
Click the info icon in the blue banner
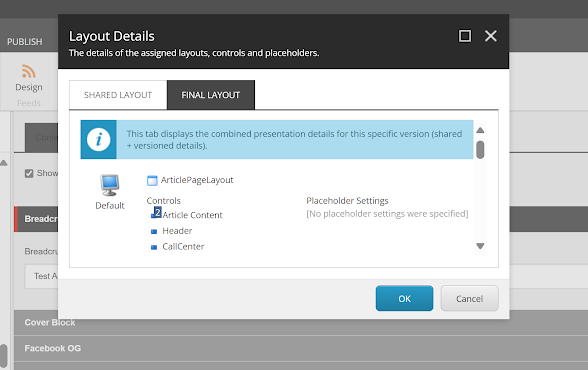pos(99,139)
